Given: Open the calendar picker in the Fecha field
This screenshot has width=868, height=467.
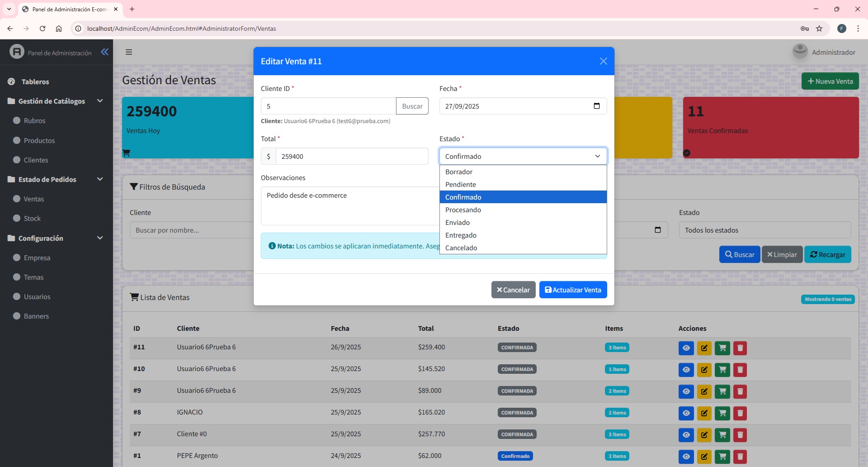Looking at the screenshot, I should point(596,106).
